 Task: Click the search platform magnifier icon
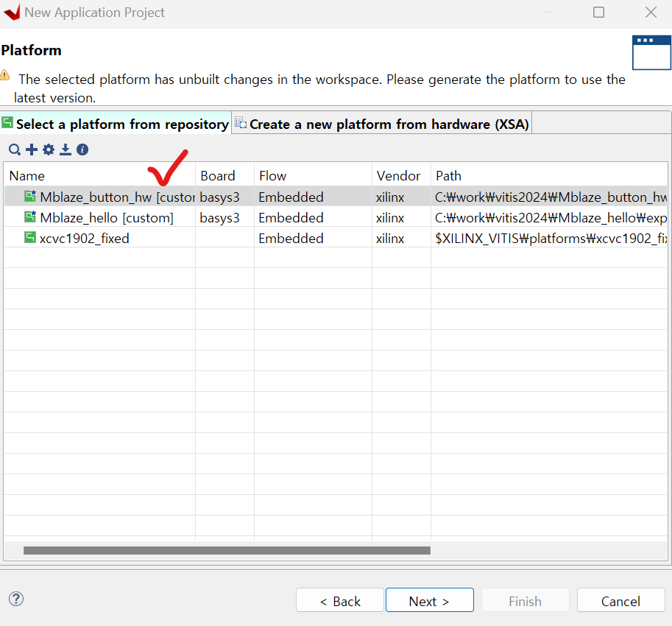tap(15, 150)
